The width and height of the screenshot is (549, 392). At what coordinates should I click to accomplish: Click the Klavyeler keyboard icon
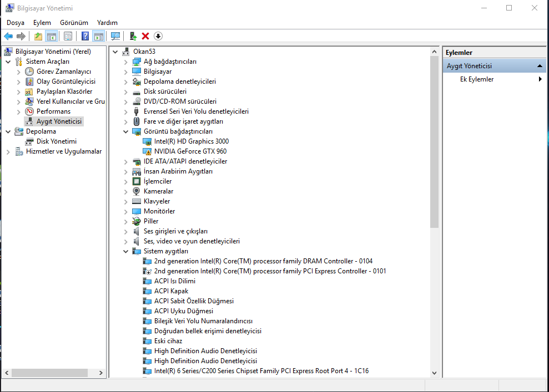coord(136,201)
